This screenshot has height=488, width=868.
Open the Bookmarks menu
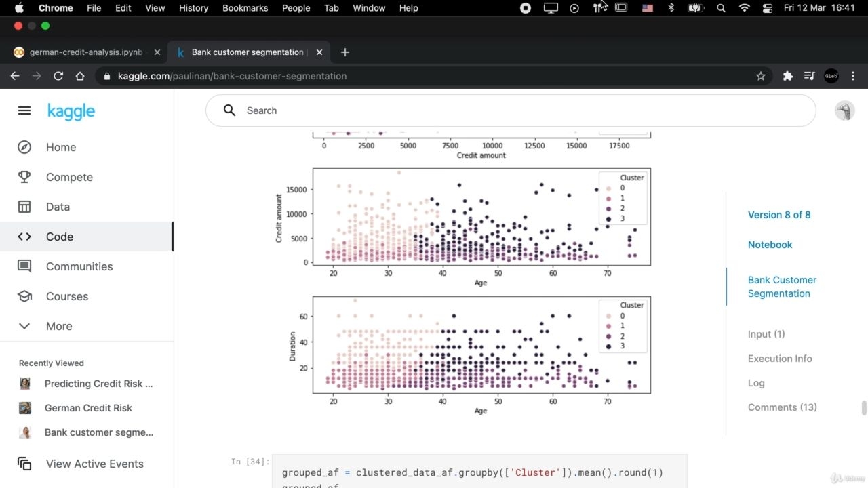click(245, 8)
